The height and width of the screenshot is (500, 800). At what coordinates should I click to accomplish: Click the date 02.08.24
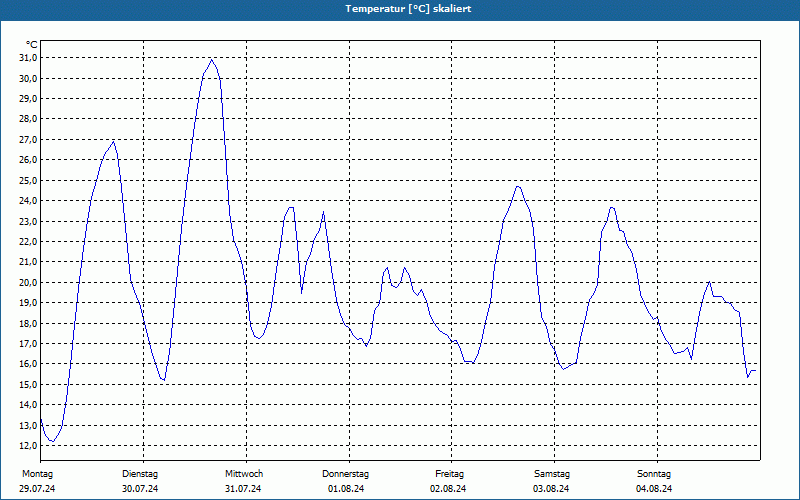pyautogui.click(x=448, y=489)
